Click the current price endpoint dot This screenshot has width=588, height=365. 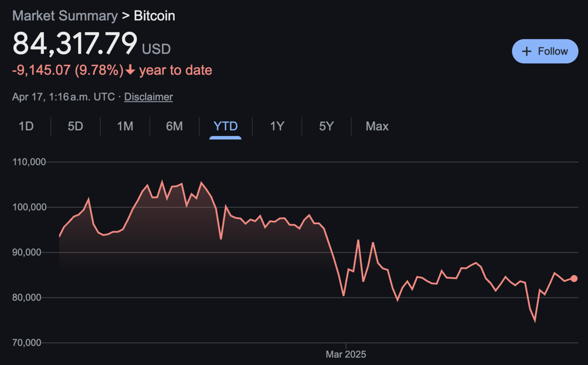tap(574, 279)
